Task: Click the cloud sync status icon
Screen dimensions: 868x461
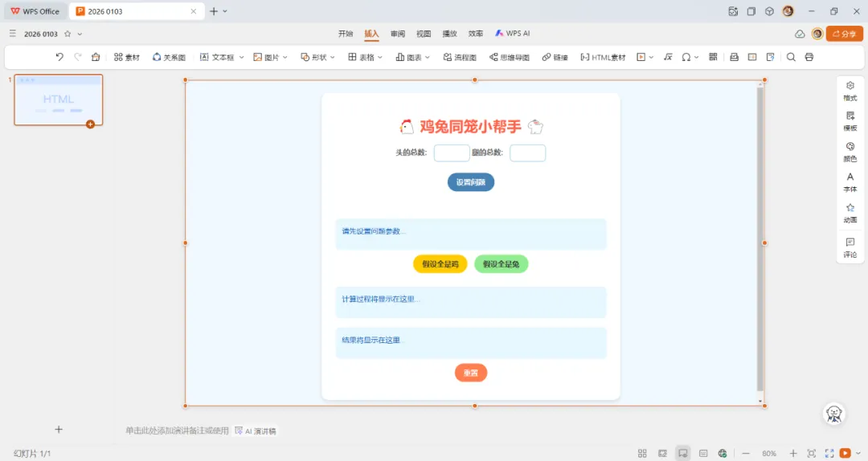Action: tap(800, 34)
